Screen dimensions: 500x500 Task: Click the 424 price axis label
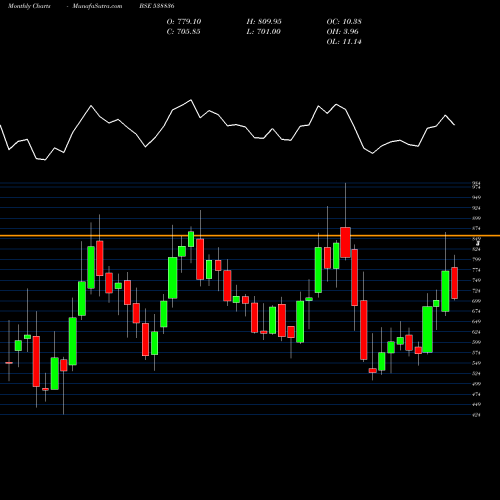pyautogui.click(x=477, y=415)
